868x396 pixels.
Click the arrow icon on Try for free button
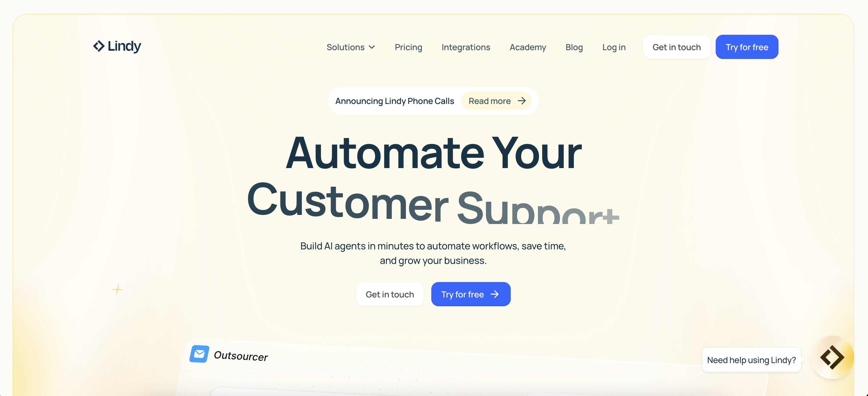494,294
